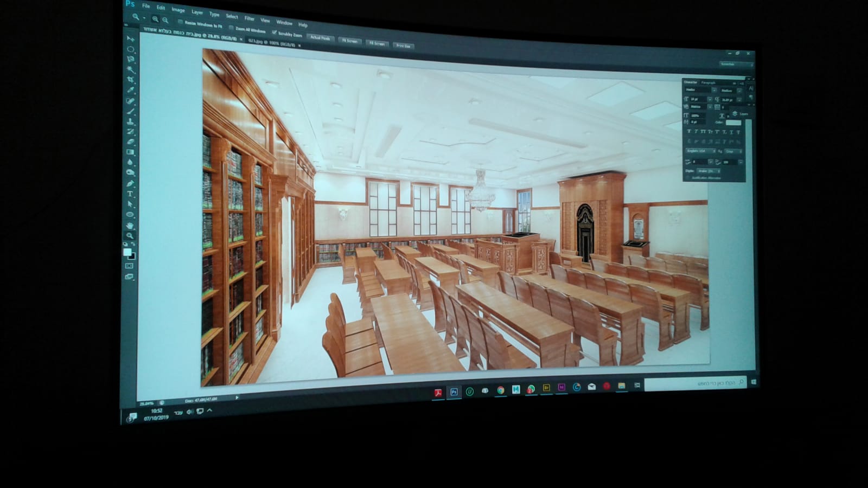Open the Zoom tool preset picker arrow

tap(144, 18)
